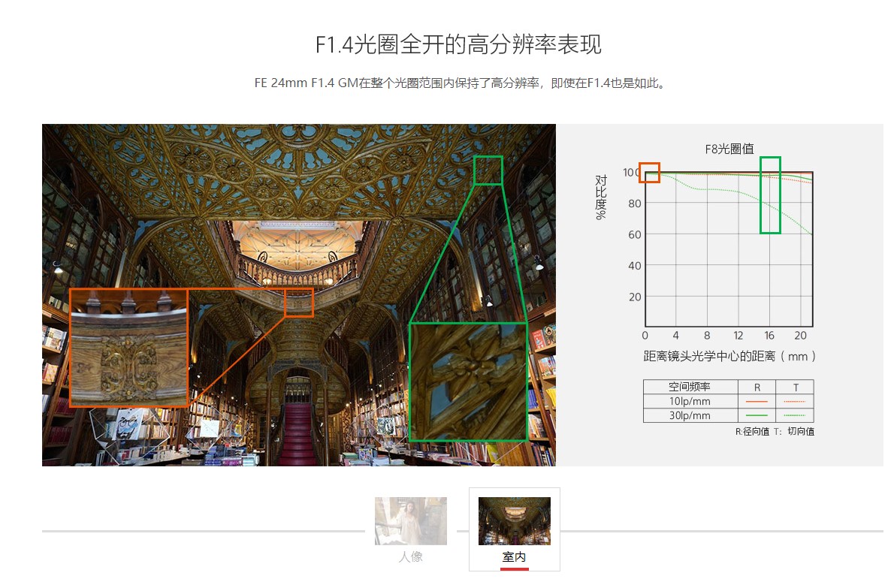Click the F1.4光圈全开的高分辨率表现 heading
This screenshot has width=894, height=588.
(458, 44)
